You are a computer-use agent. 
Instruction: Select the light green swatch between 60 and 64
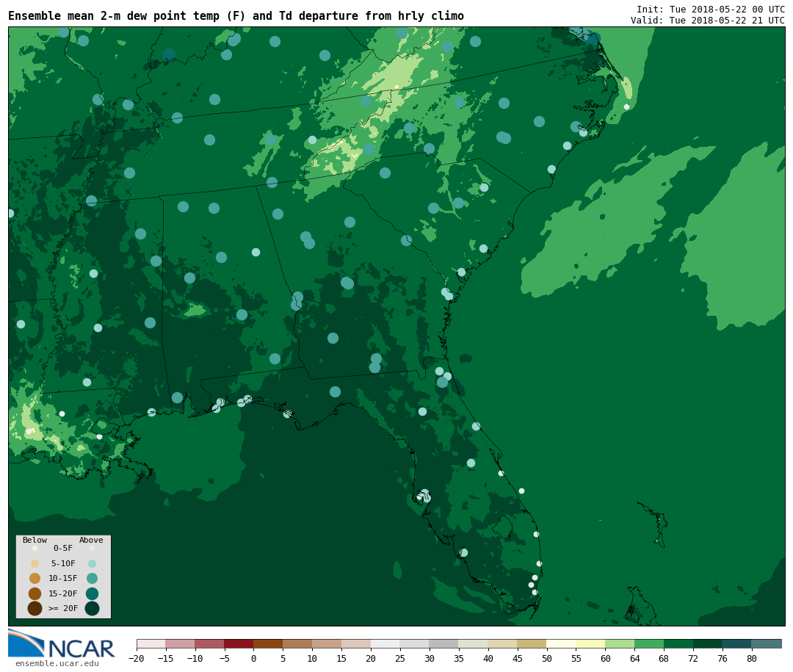point(620,643)
